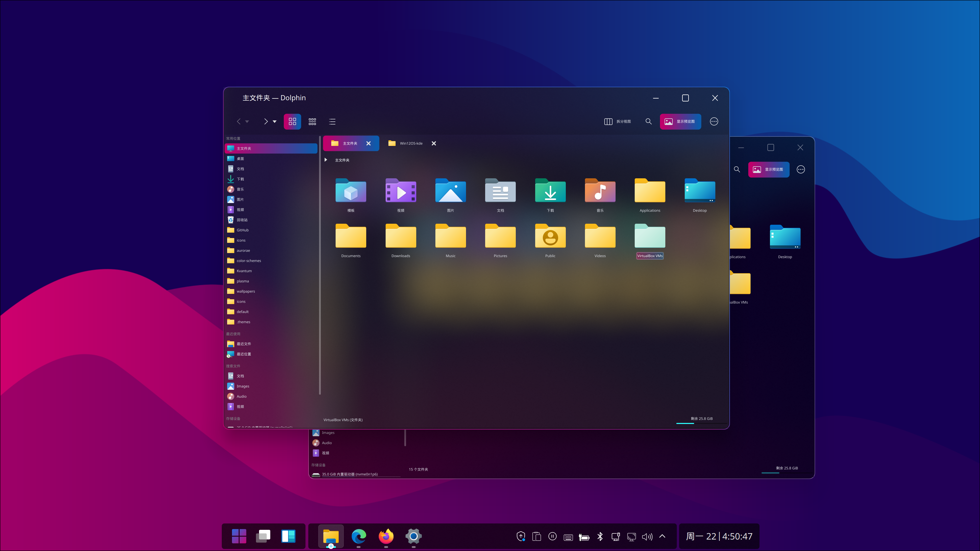Screen dimensions: 980x551
Task: Open the volume tray icon
Action: (x=647, y=536)
